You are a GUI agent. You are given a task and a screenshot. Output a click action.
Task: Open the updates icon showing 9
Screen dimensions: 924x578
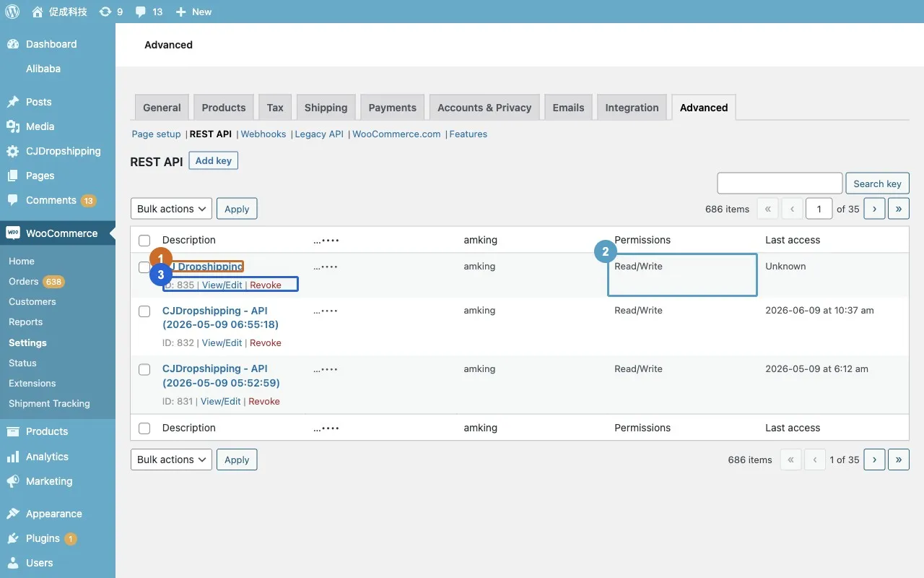coord(105,12)
